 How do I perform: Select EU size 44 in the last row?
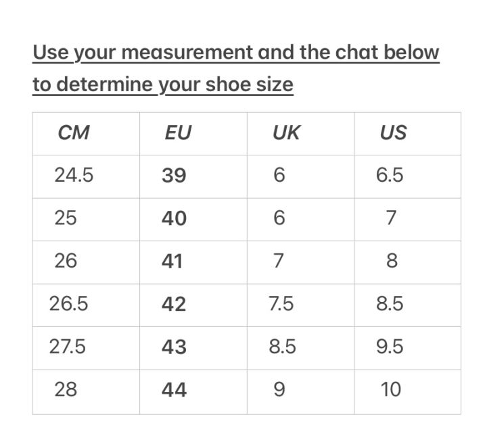[174, 390]
